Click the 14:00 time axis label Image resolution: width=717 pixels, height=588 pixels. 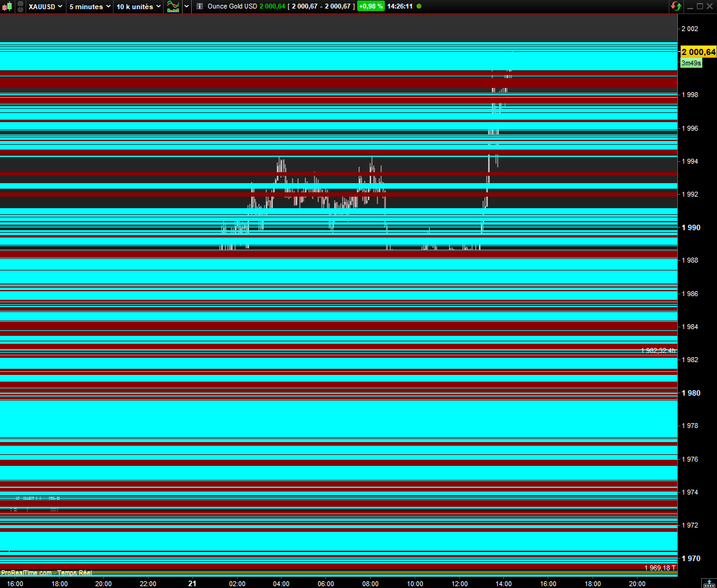click(503, 584)
